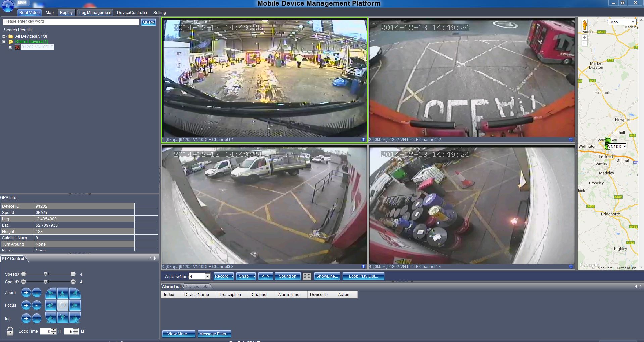Click the info icon on Channel1 video
Viewport: 644px width, 342px height.
pos(363,139)
